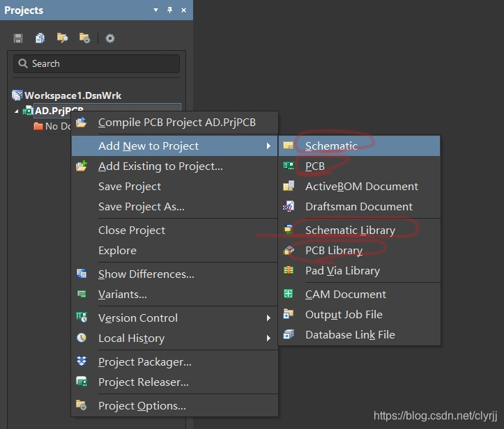The image size is (504, 429).
Task: Click the Schematic Library icon
Action: [289, 231]
